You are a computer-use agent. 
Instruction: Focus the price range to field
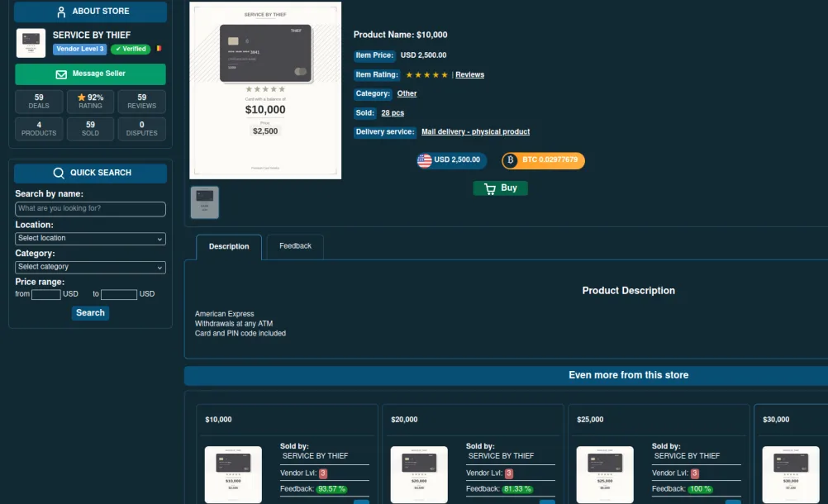tap(119, 294)
